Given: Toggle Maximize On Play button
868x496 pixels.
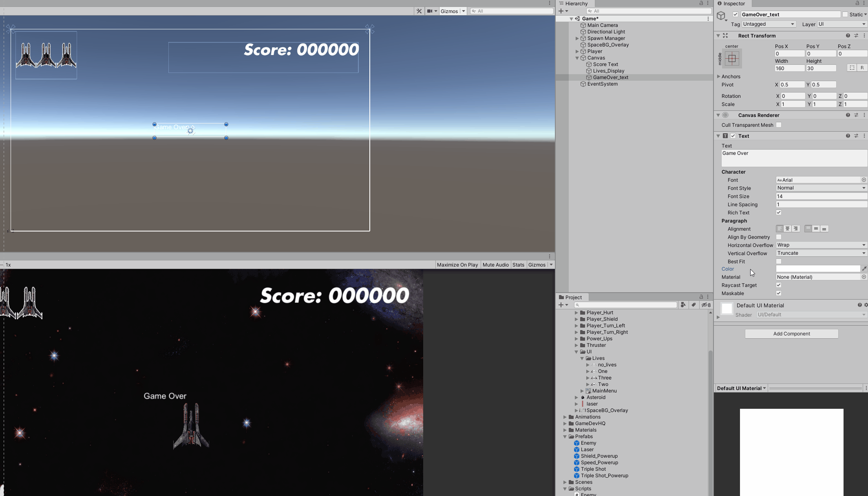Looking at the screenshot, I should pos(457,265).
